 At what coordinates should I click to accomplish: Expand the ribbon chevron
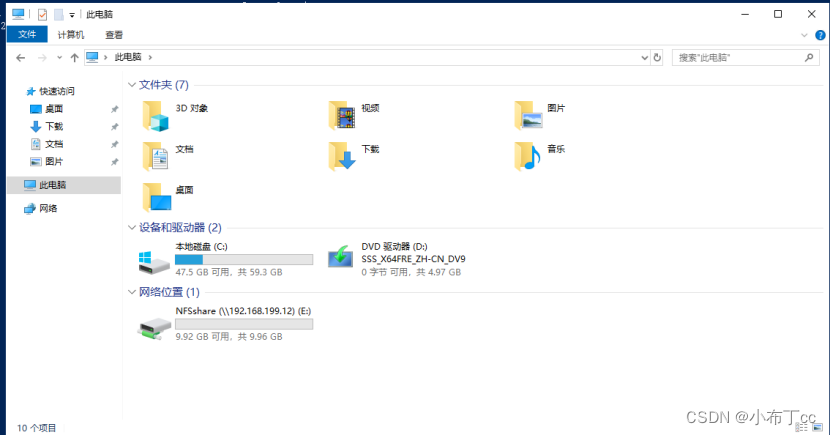804,35
